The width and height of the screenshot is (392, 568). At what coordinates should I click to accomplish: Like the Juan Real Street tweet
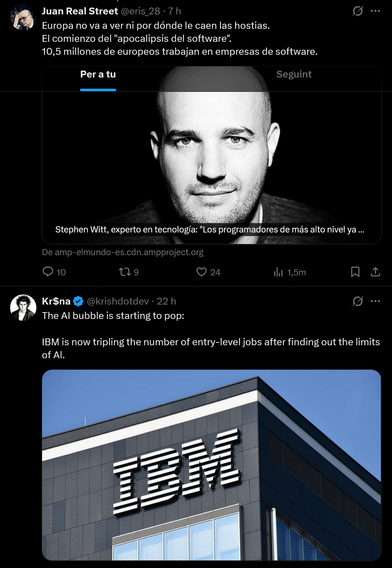click(202, 272)
